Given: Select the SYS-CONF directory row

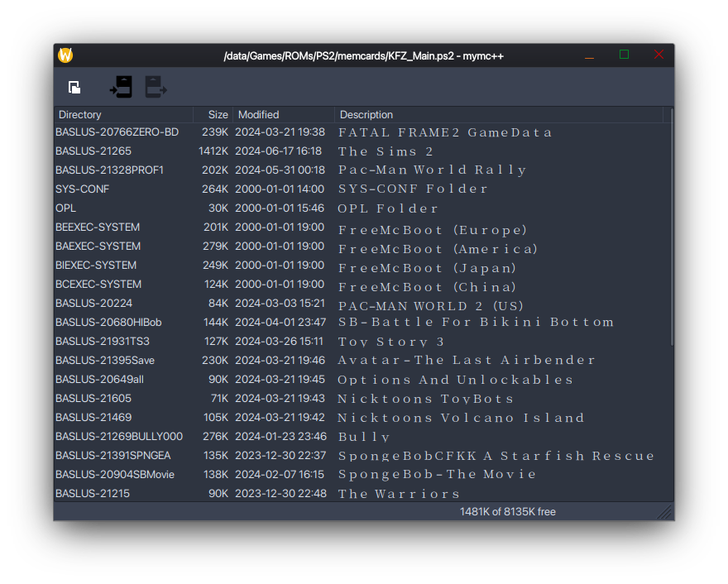Looking at the screenshot, I should pyautogui.click(x=83, y=189).
